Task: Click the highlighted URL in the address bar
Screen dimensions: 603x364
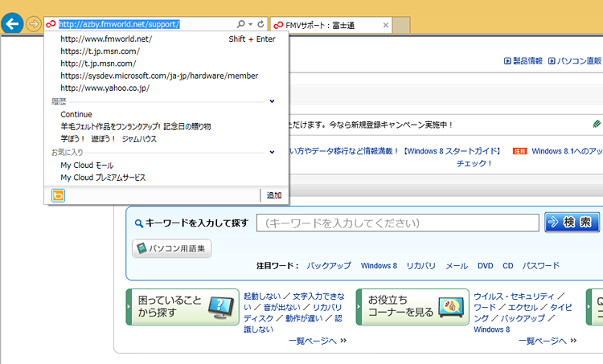Action: coord(119,24)
